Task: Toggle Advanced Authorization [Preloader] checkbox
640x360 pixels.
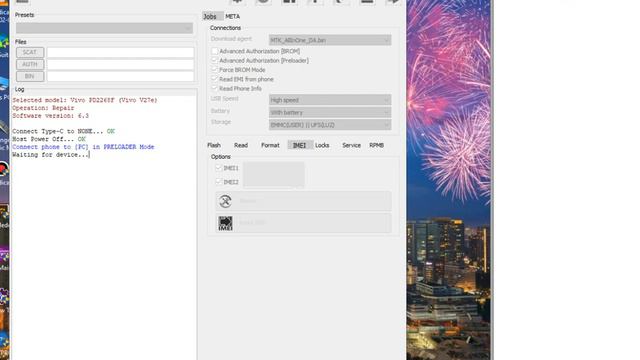Action: coord(215,60)
